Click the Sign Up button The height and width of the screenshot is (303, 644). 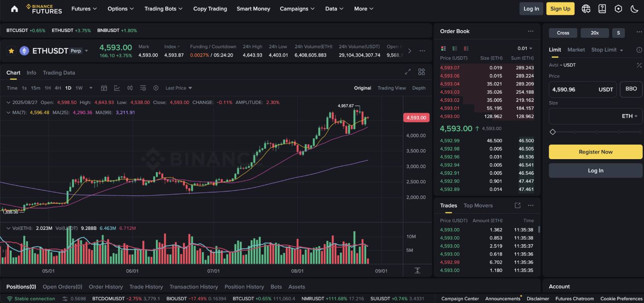(560, 9)
